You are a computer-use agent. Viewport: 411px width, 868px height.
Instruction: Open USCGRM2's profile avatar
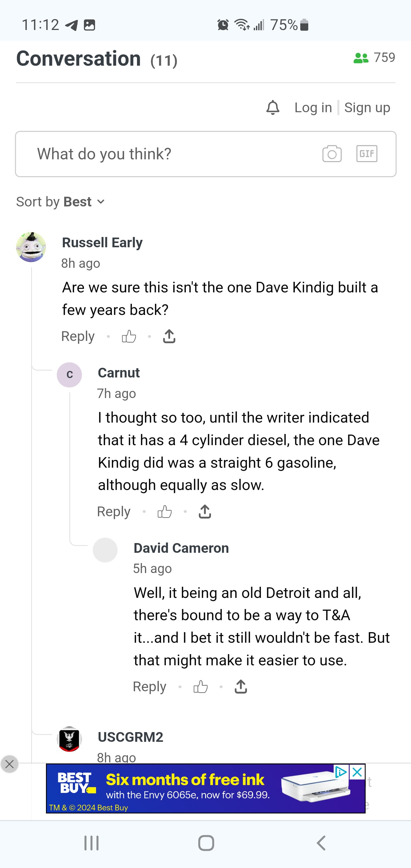(x=69, y=739)
